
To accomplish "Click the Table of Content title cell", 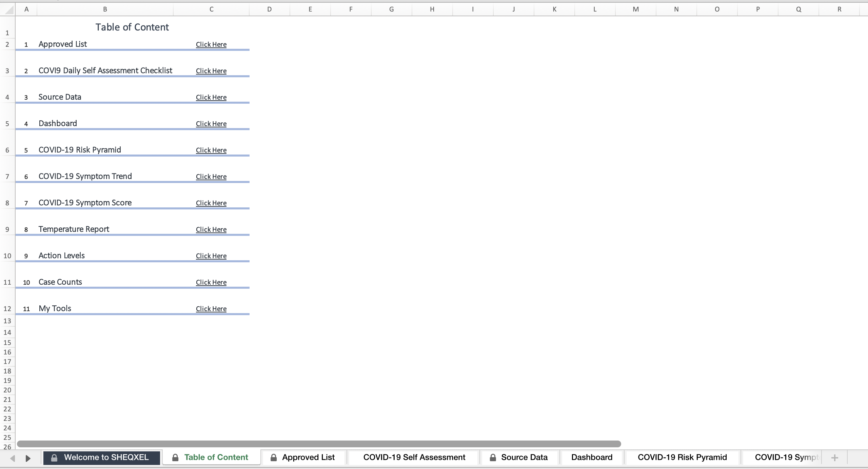I will (x=132, y=27).
